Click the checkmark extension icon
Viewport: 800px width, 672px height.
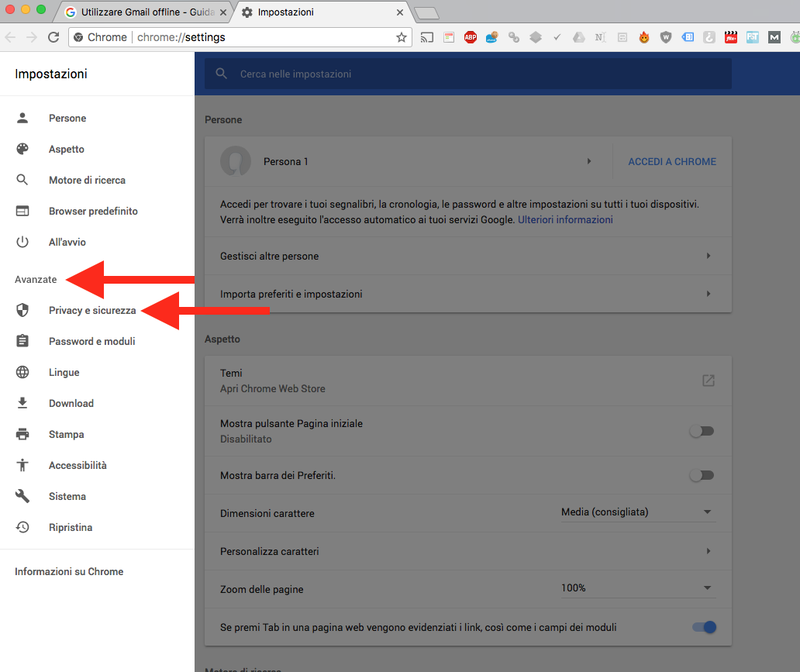point(557,37)
